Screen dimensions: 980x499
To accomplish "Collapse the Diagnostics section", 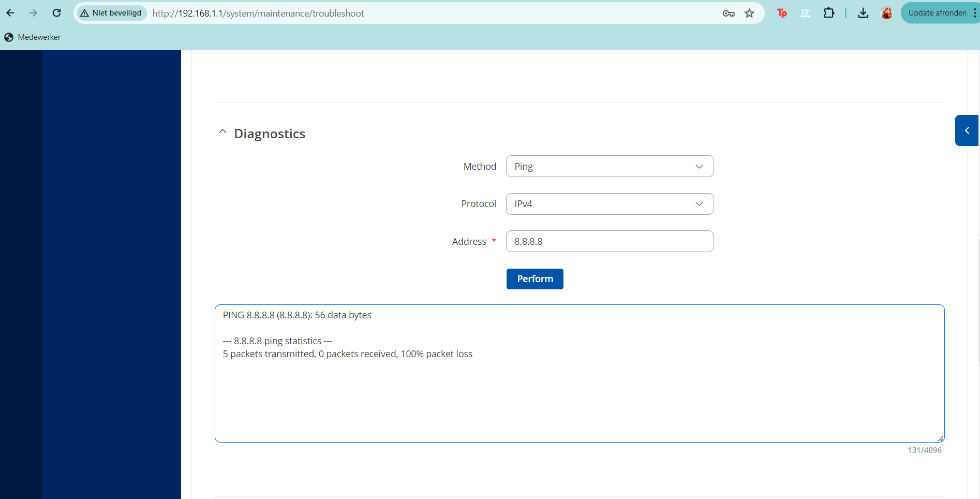I will (222, 132).
